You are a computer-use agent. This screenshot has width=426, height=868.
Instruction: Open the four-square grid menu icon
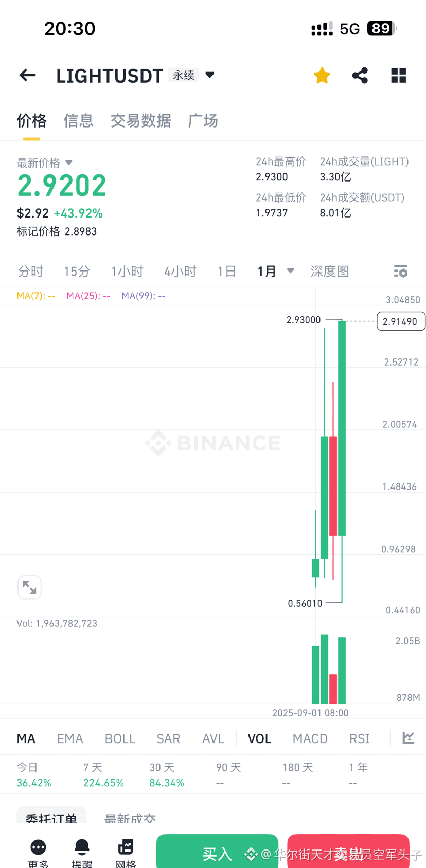coord(399,76)
